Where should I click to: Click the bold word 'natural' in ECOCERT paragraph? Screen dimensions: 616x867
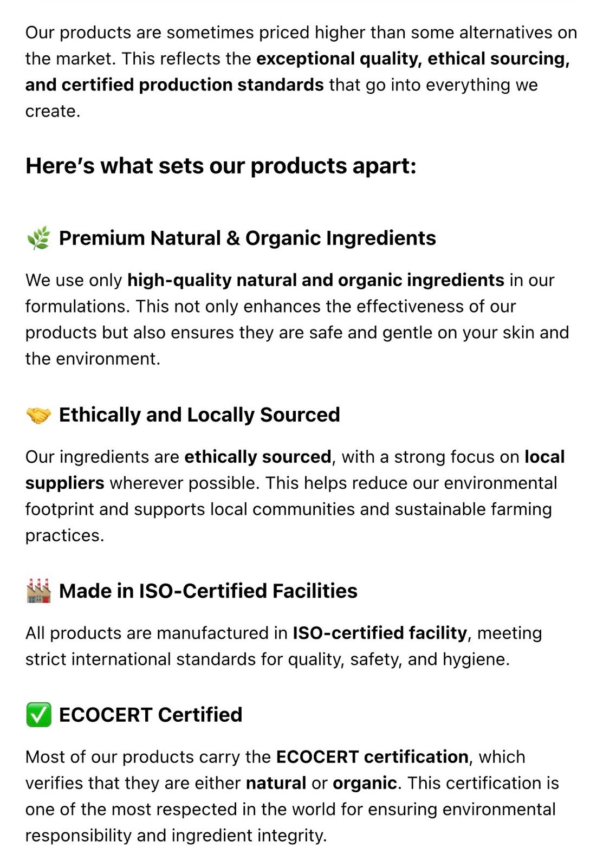point(276,783)
